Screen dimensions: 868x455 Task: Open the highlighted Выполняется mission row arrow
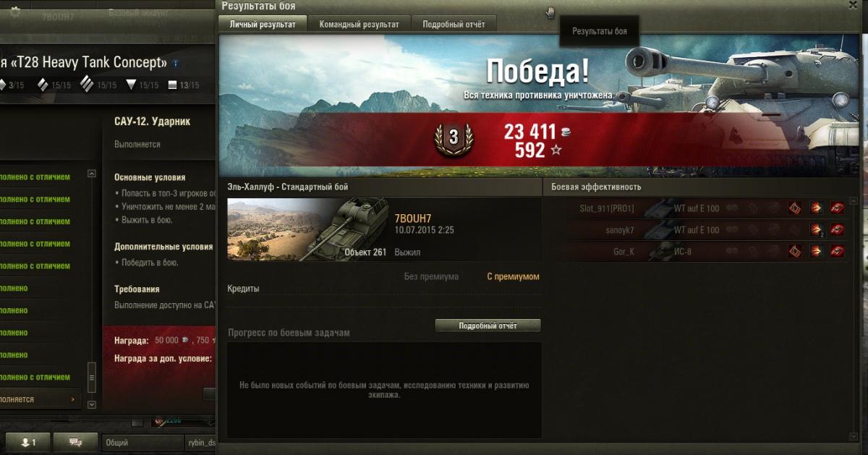[72, 399]
